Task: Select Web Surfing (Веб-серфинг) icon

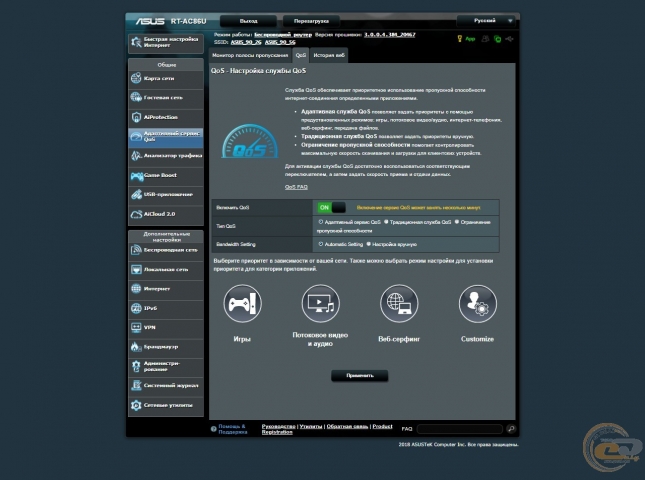Action: point(399,304)
